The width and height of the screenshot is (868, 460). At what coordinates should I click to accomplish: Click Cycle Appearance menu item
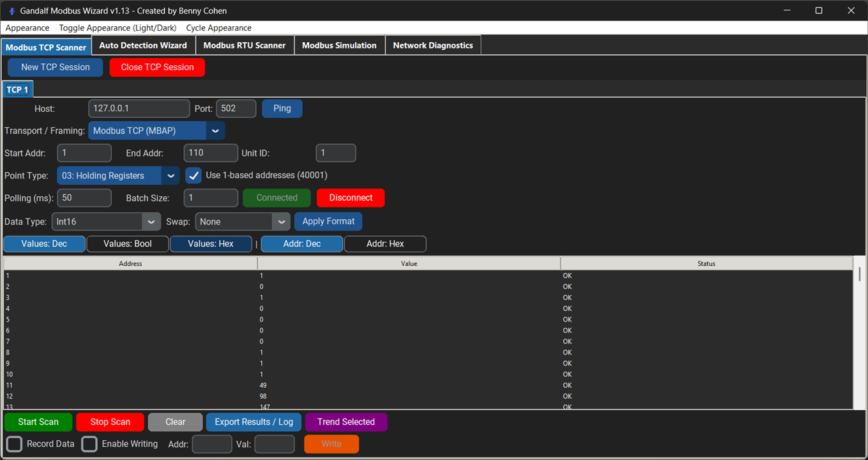click(219, 27)
